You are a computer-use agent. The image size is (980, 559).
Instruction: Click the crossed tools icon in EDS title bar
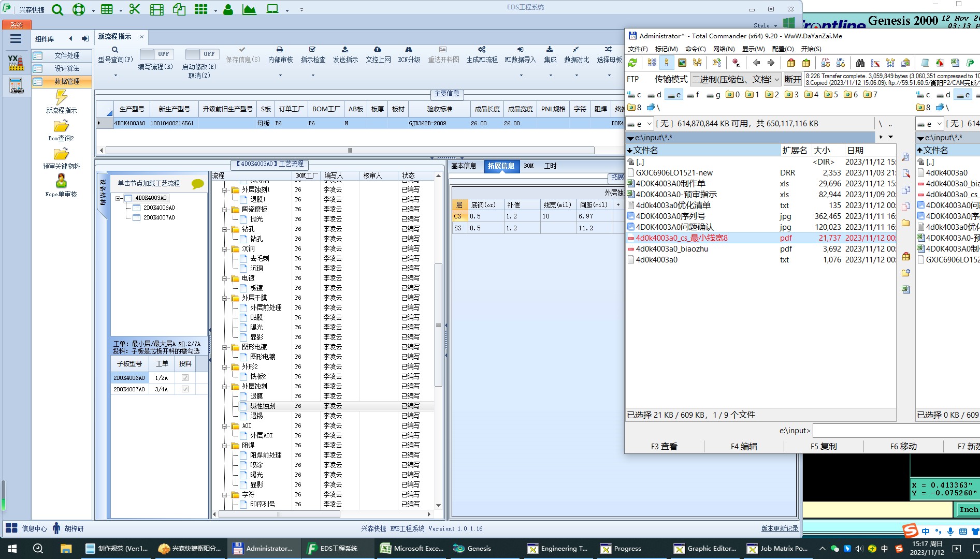tap(135, 9)
